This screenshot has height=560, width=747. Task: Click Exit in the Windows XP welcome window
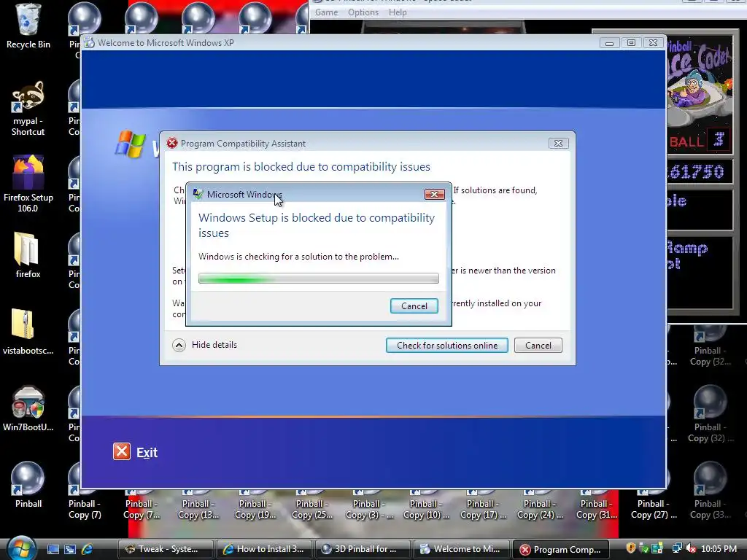coord(147,452)
